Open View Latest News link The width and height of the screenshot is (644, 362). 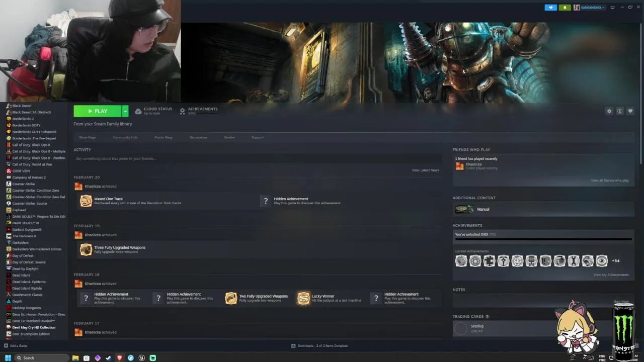[426, 170]
